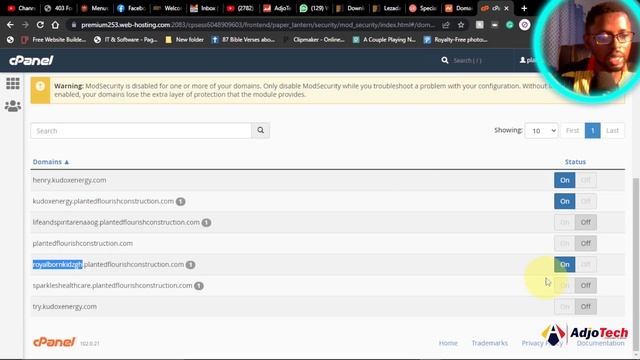This screenshot has height=360, width=640.
Task: Open the Home footer link
Action: point(448,343)
